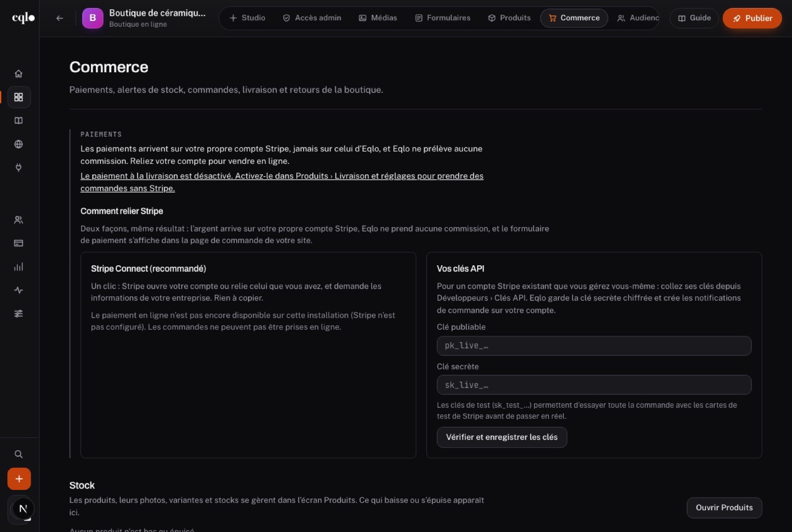Click the Vos clés API heading

click(460, 269)
